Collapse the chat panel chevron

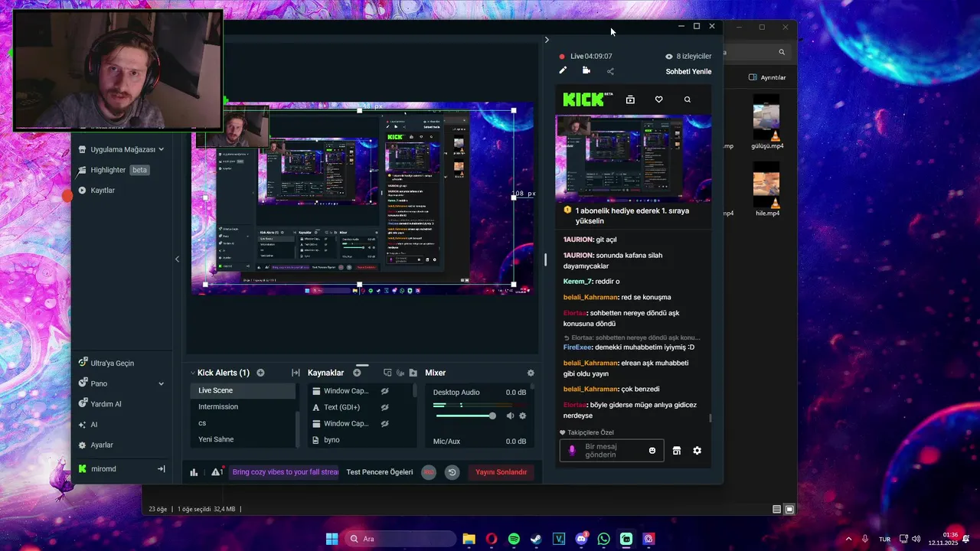547,40
